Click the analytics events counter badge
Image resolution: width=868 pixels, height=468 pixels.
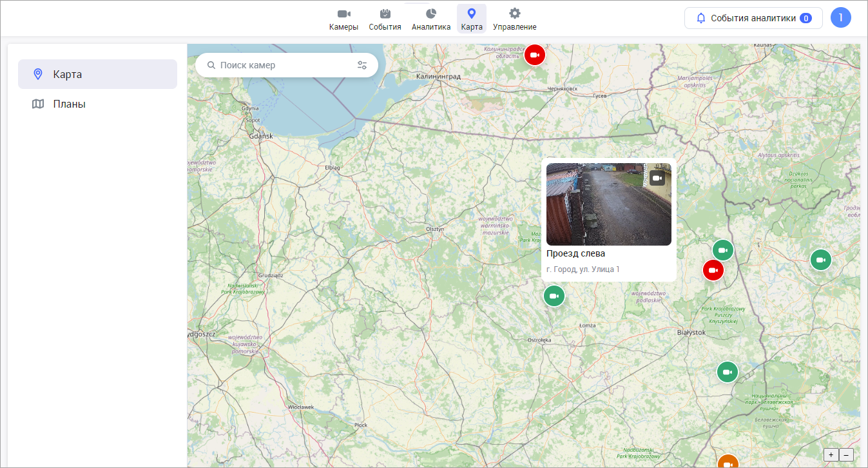tap(805, 18)
